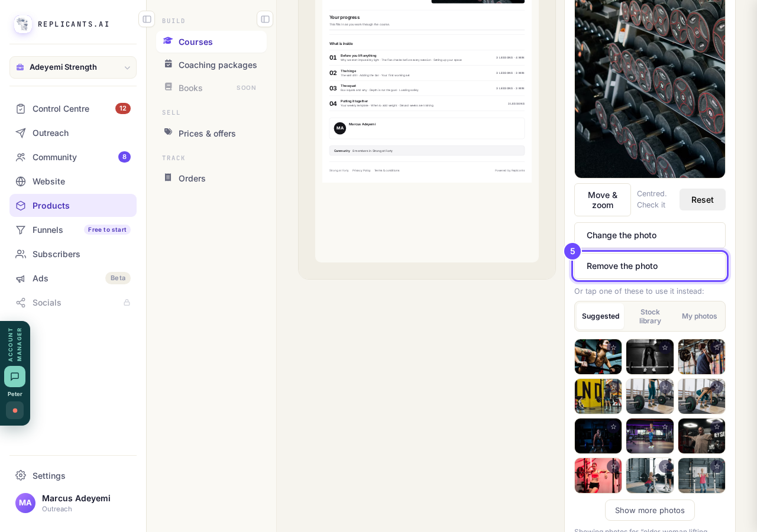Show more photos
Image resolution: width=757 pixels, height=532 pixels.
[650, 510]
